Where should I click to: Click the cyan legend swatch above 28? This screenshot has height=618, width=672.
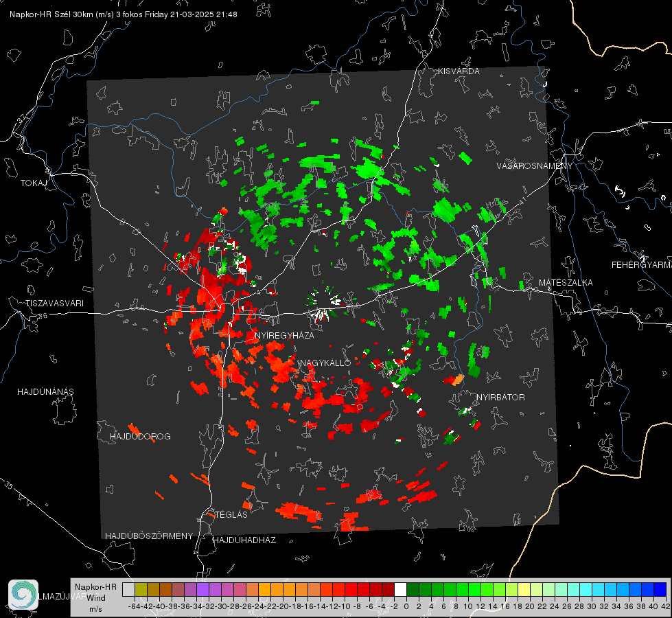(x=586, y=590)
